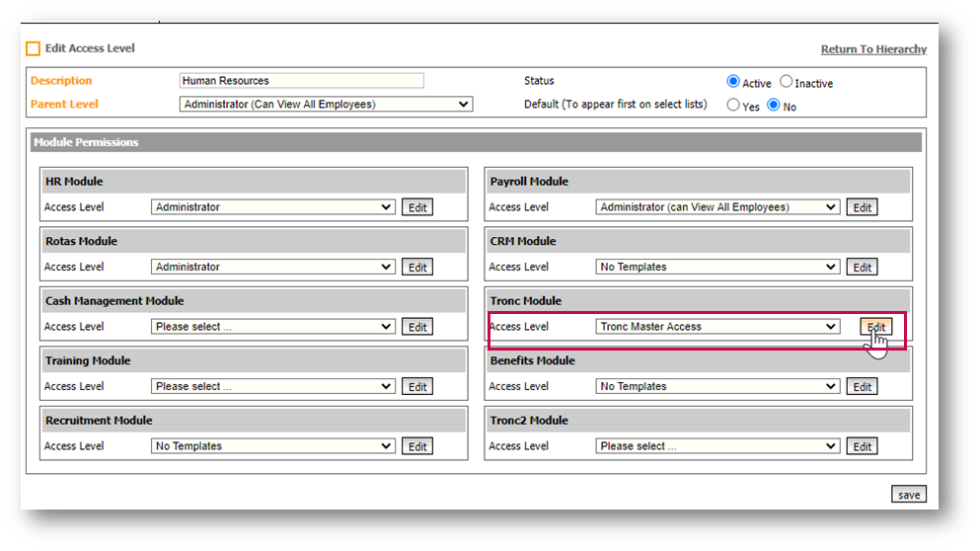Choose No for Default on select lists
The image size is (980, 551).
(773, 105)
